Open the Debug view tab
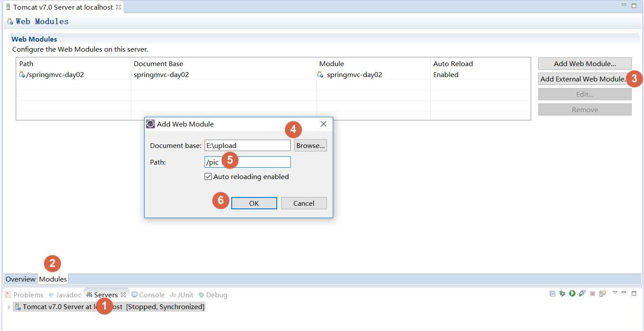Viewport: 644px width, 331px height. click(x=213, y=295)
